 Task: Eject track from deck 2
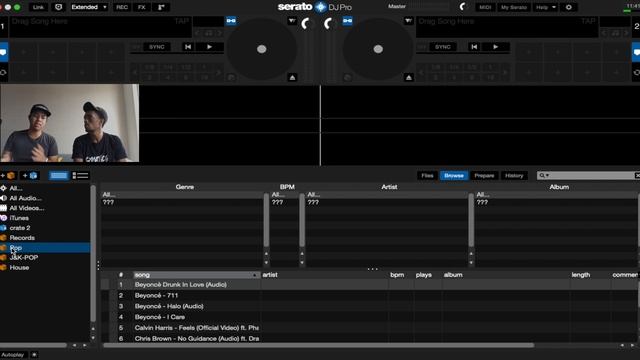(409, 78)
